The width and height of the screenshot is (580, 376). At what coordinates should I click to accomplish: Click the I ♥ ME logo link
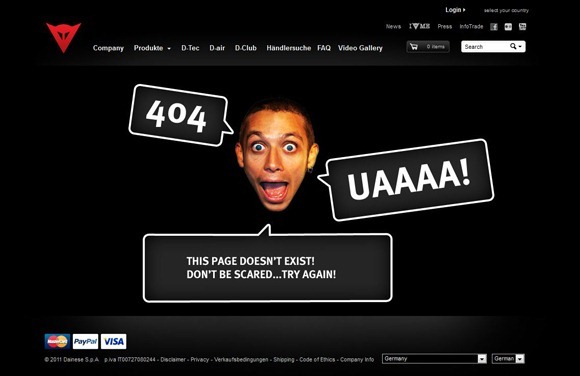coord(419,26)
